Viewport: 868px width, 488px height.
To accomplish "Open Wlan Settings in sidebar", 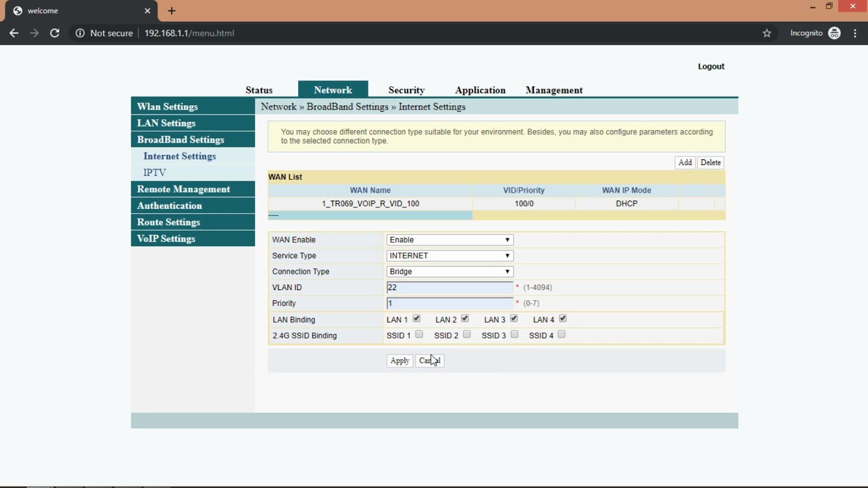I will point(193,106).
